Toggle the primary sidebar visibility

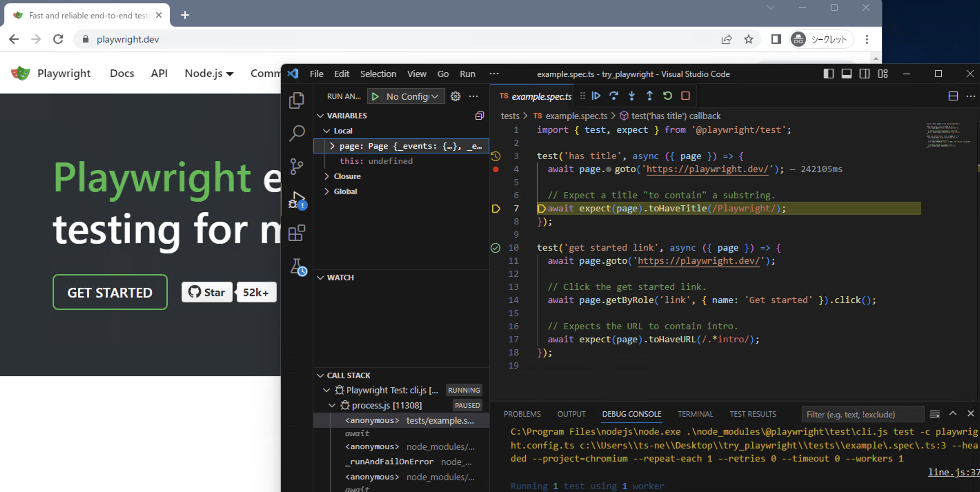(829, 73)
